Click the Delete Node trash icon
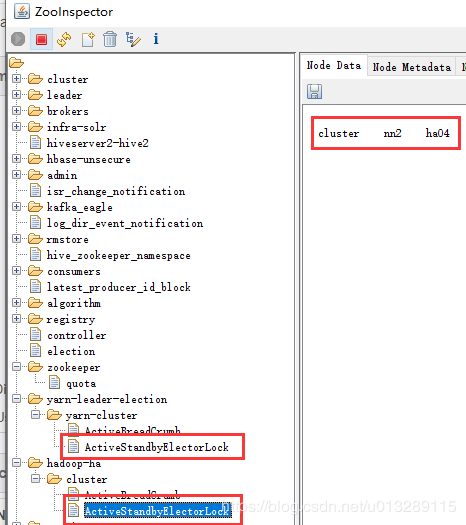Viewport: 466px width, 525px height. [110, 39]
